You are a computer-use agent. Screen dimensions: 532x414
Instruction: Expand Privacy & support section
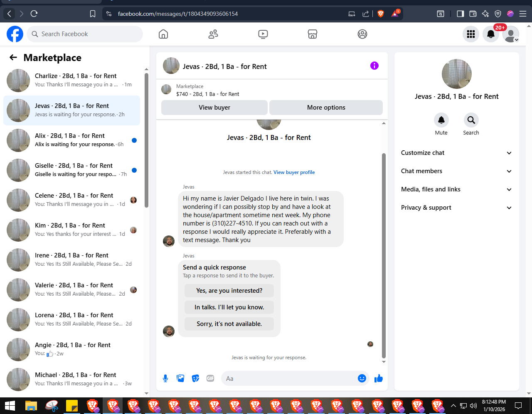456,208
